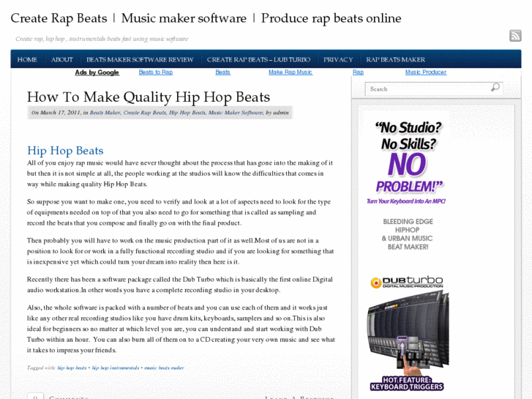Image resolution: width=532 pixels, height=399 pixels.
Task: Go to Beats Maker Software Review page
Action: (x=140, y=59)
